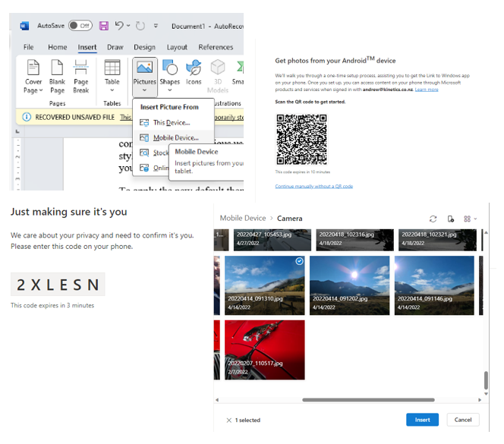Refresh the mobile device photo list
Screen dimensions: 504x444
click(433, 219)
